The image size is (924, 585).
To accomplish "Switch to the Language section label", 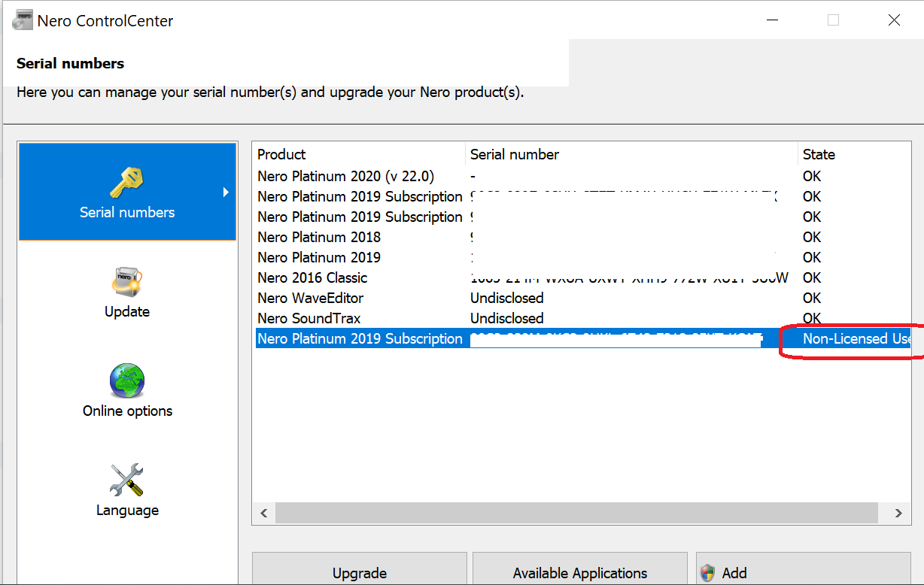I will click(x=127, y=510).
